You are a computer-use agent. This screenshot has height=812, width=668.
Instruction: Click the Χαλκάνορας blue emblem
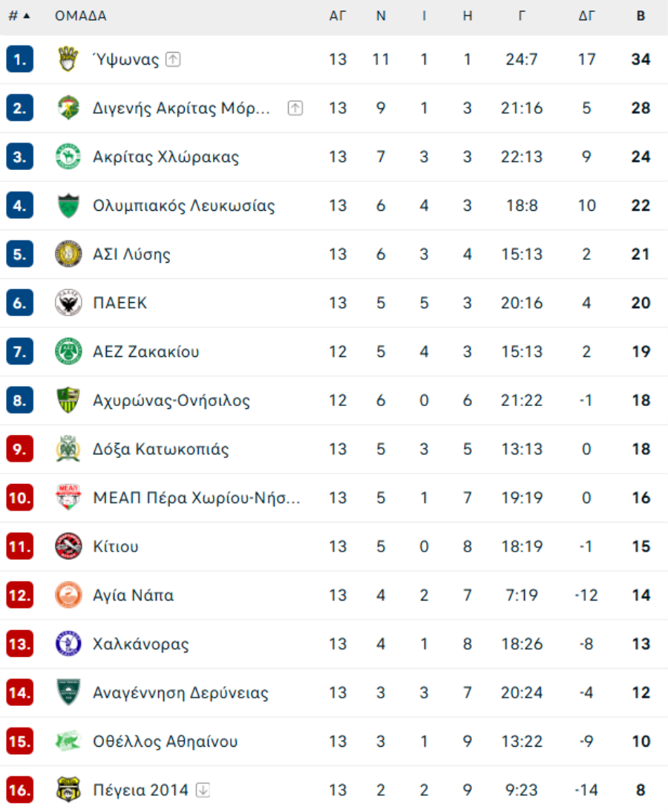[x=68, y=644]
